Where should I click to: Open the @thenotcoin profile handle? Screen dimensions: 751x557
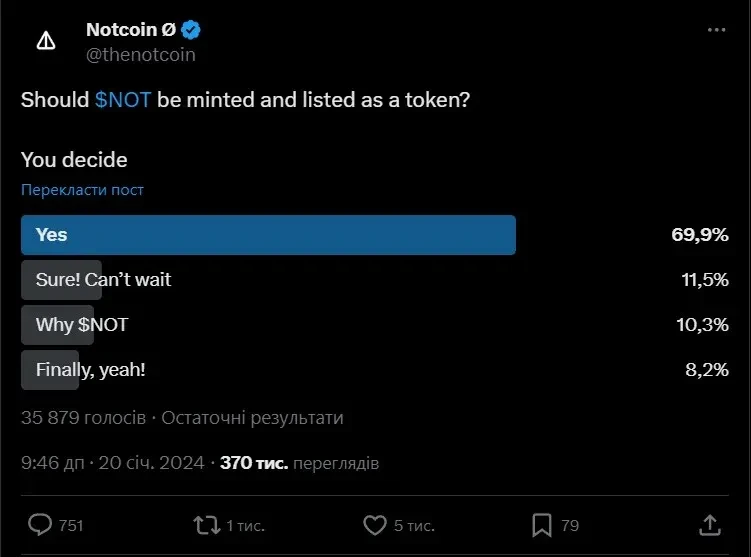coord(141,55)
